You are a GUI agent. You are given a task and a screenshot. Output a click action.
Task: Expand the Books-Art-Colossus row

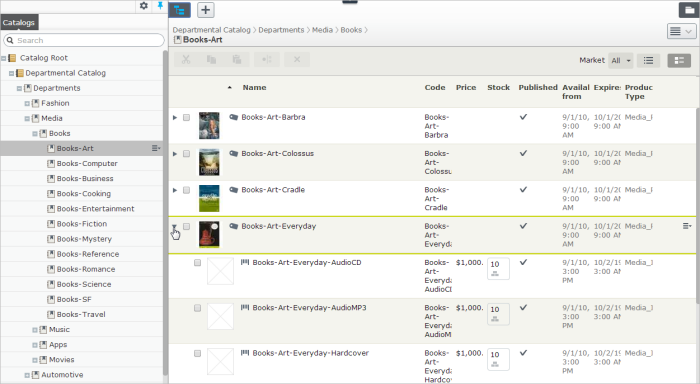175,154
